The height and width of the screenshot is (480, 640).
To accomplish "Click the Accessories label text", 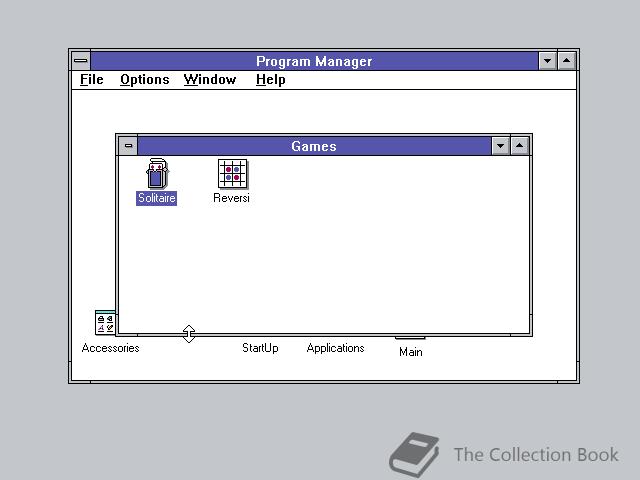I will coord(110,348).
